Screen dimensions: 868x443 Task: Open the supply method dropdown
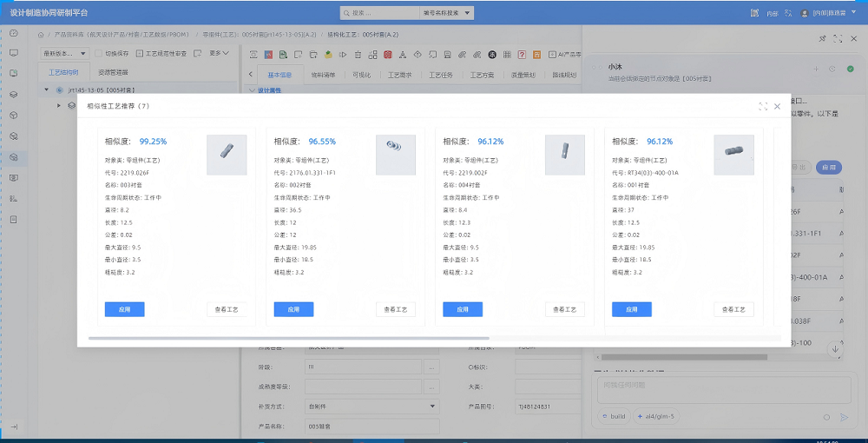coord(372,407)
